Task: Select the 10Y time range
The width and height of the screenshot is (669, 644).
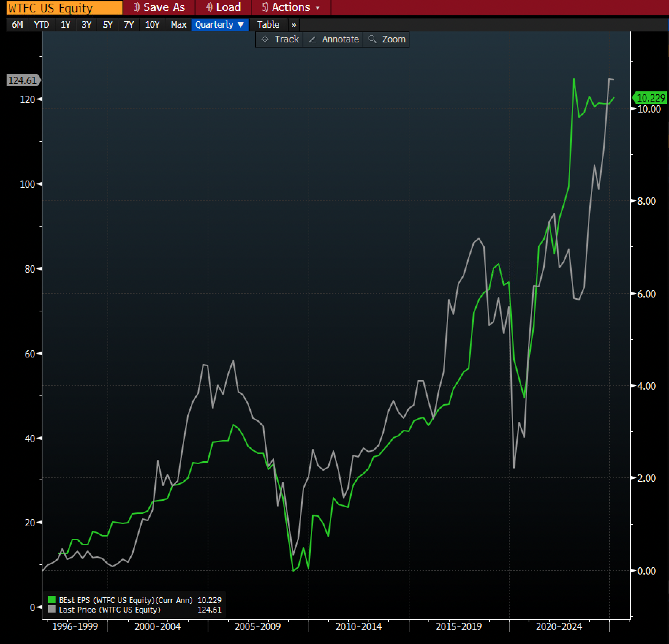Action: pos(152,25)
